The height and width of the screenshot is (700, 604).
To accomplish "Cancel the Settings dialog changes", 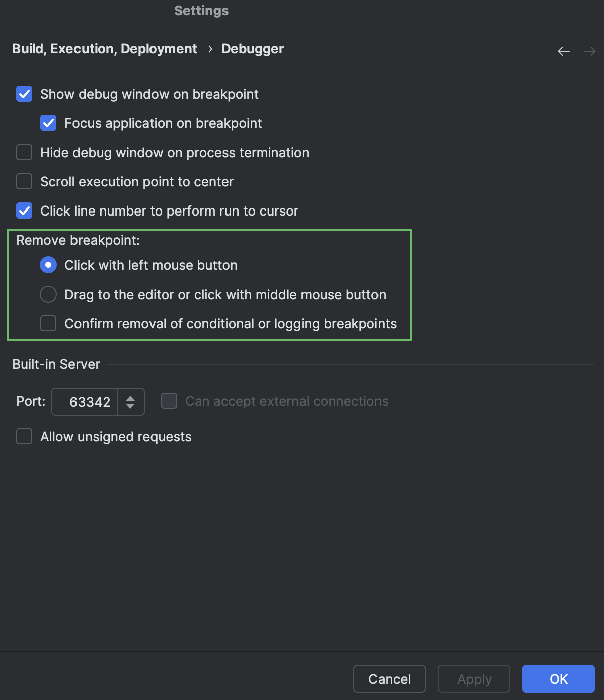I will [389, 679].
